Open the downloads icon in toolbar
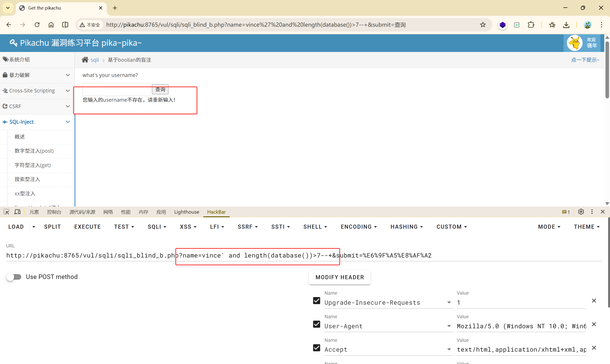Viewport: 610px width, 364px height. pos(566,25)
